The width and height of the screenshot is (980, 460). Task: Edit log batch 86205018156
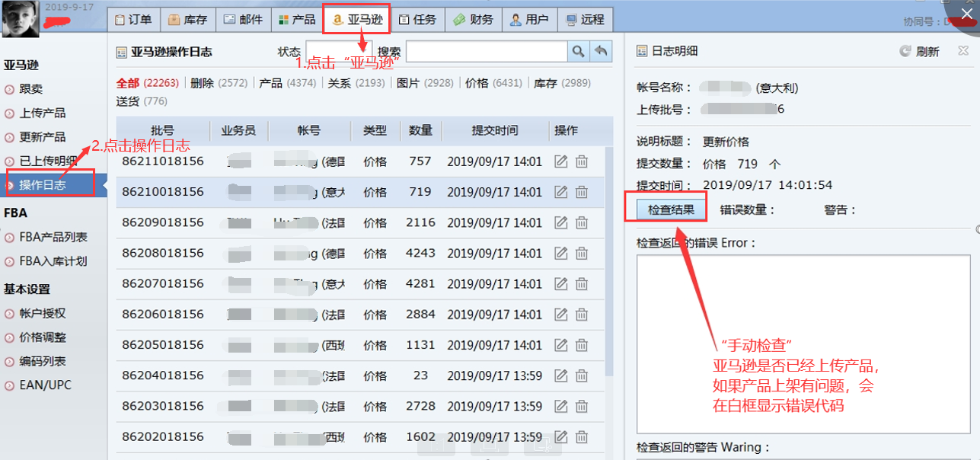(561, 344)
